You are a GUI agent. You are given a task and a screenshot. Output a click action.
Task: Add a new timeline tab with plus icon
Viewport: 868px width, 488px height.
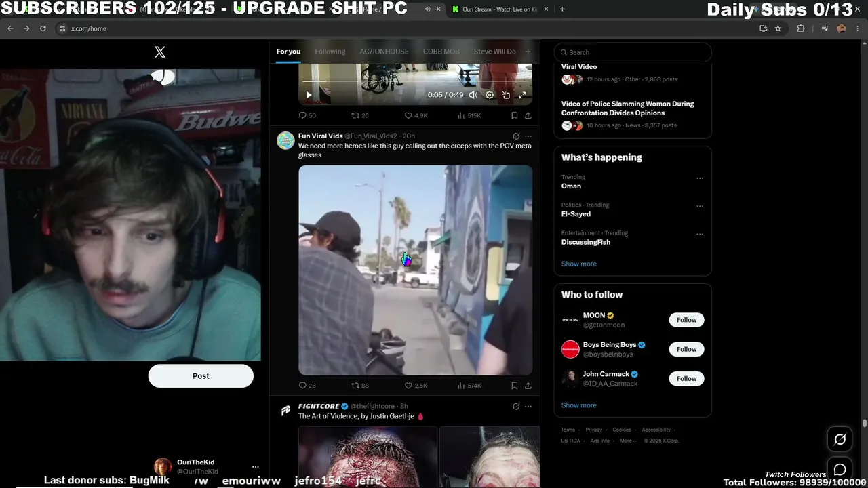click(x=528, y=52)
